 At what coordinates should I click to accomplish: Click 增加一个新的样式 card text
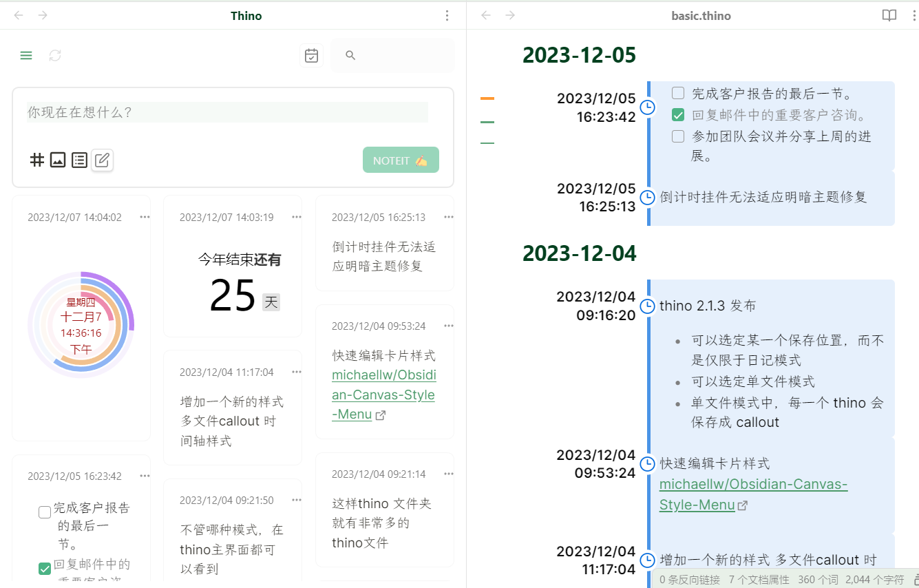(232, 421)
